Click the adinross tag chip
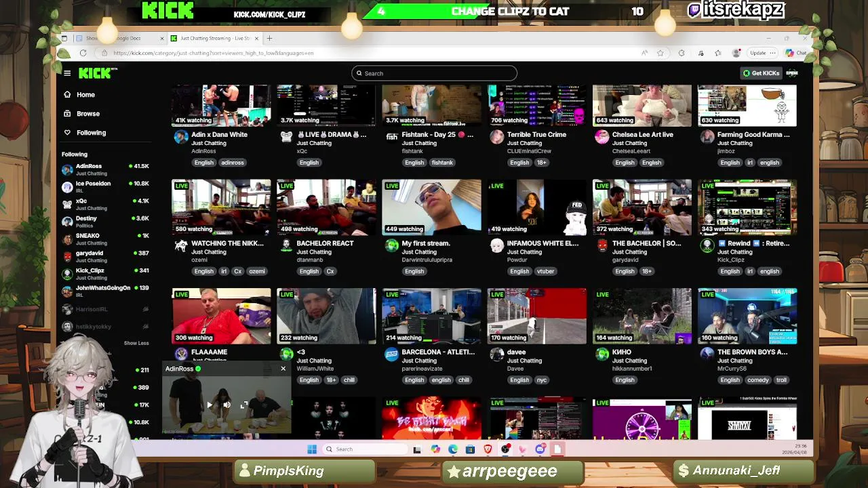868x488 pixels. tap(233, 163)
